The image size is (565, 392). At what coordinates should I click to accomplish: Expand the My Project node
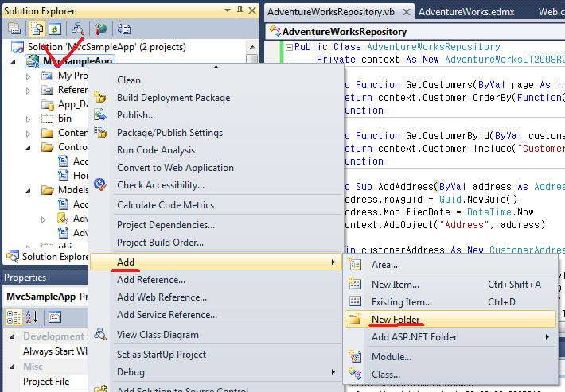pos(28,76)
